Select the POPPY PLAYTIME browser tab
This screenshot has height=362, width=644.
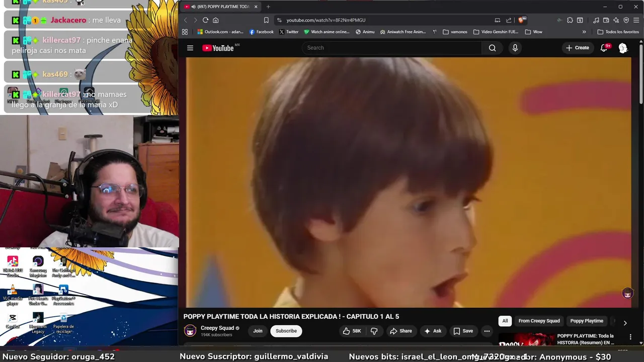220,7
